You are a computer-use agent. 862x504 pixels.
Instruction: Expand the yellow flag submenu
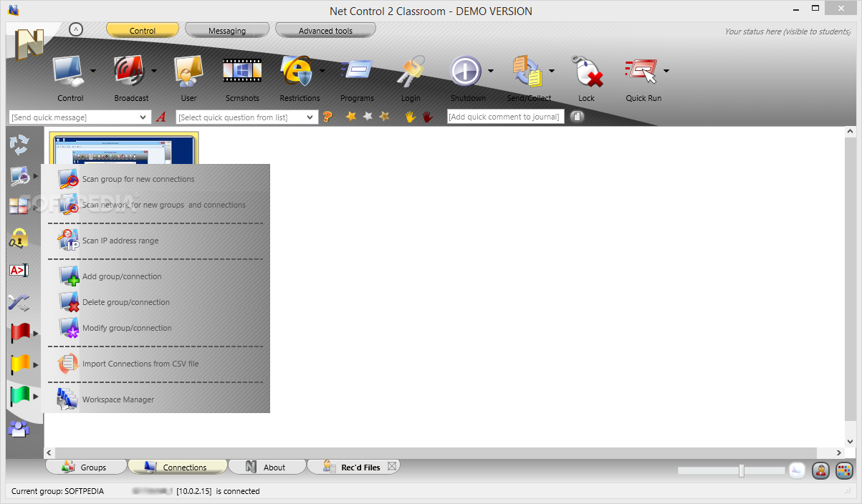tap(36, 365)
